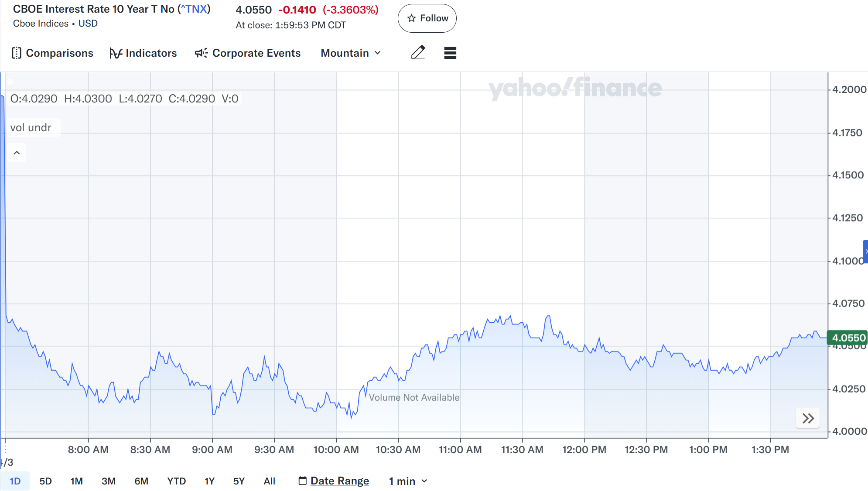Image resolution: width=868 pixels, height=491 pixels.
Task: Click the 9:30 AM x-axis label
Action: (274, 450)
